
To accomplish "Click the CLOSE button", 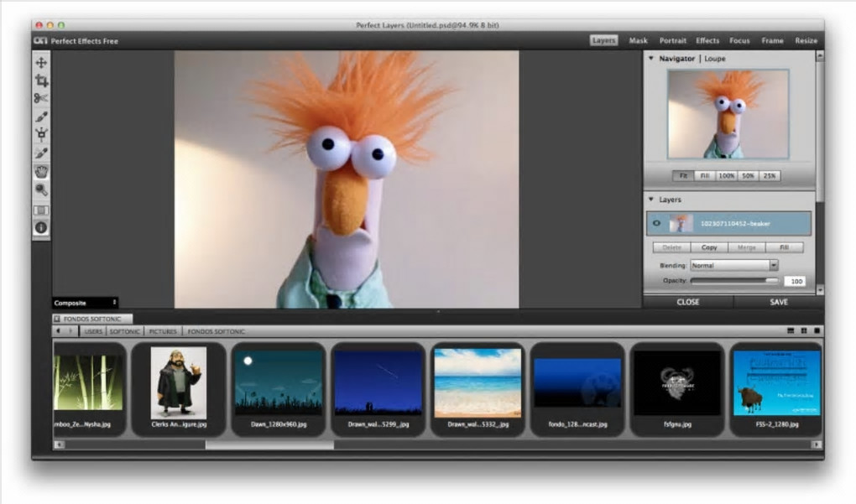I will [x=688, y=302].
